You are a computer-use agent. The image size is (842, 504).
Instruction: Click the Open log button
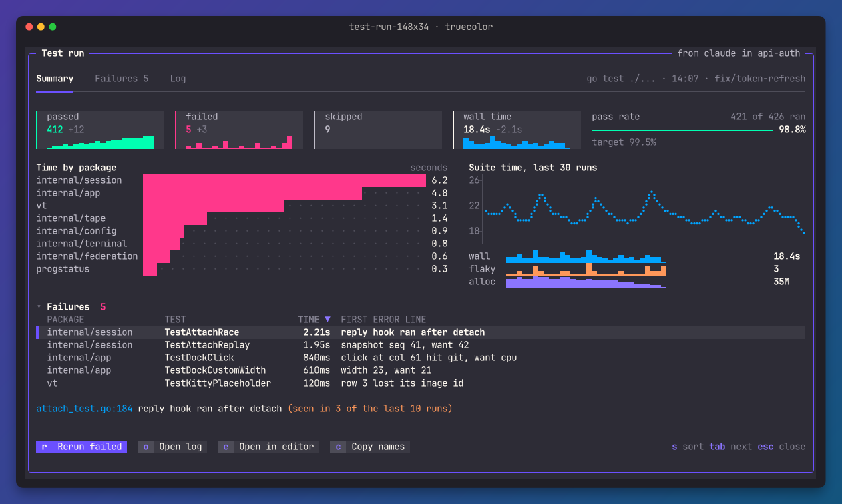172,447
